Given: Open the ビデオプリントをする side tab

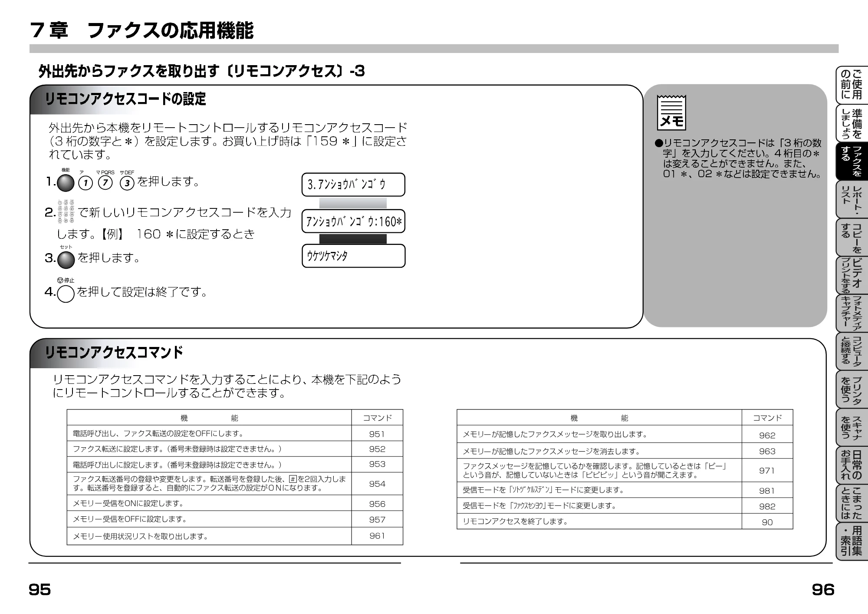Looking at the screenshot, I should click(852, 276).
